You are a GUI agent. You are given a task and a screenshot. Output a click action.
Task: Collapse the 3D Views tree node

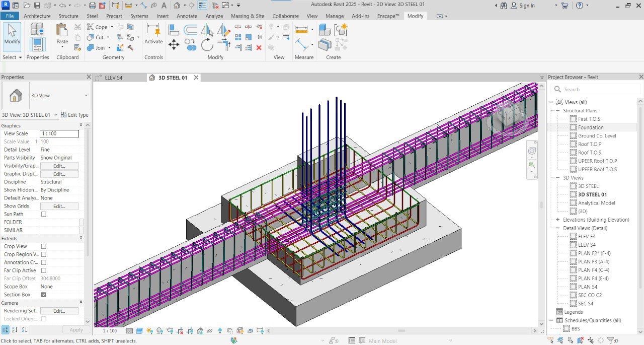click(x=558, y=178)
